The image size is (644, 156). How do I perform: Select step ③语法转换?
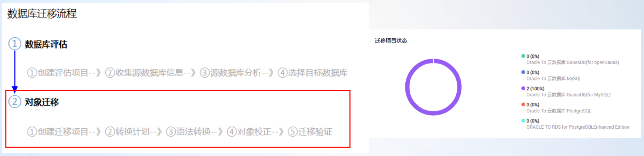point(188,132)
